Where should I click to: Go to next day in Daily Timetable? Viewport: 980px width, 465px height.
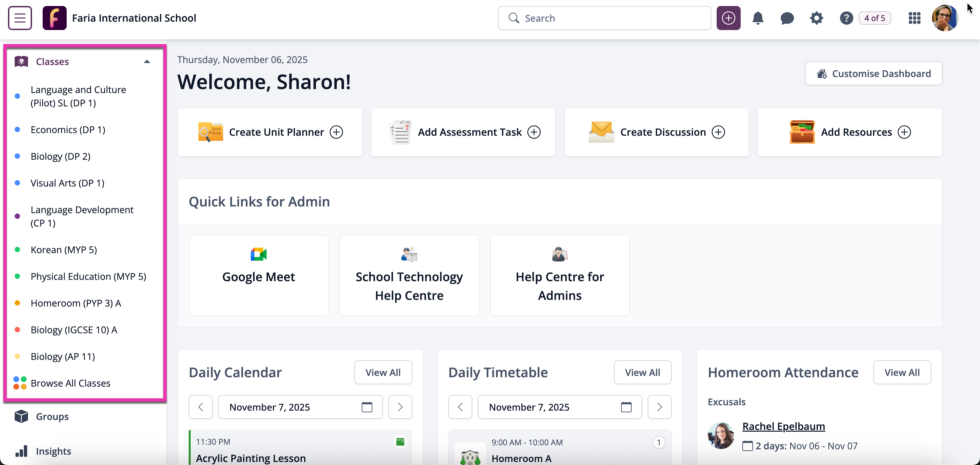659,407
